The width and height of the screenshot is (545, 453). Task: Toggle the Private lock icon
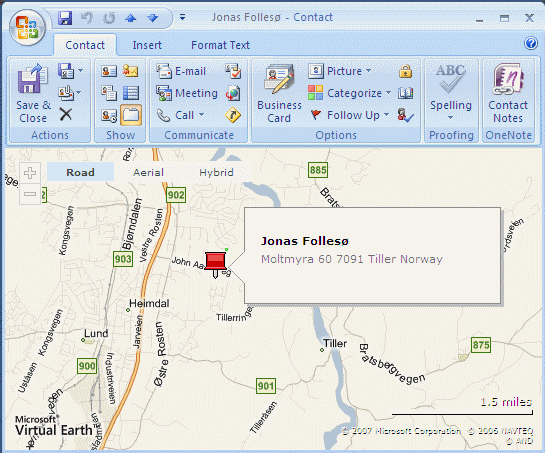click(405, 71)
